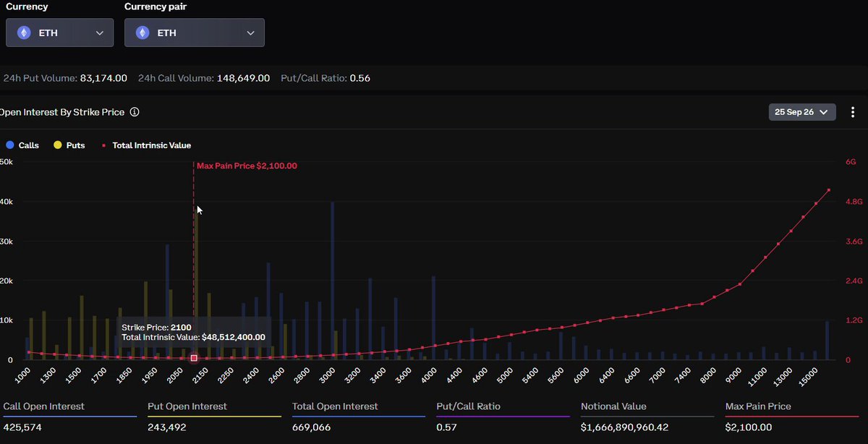Click the tall blue call bar at strike 3000
The height and width of the screenshot is (444, 868).
[x=333, y=281]
